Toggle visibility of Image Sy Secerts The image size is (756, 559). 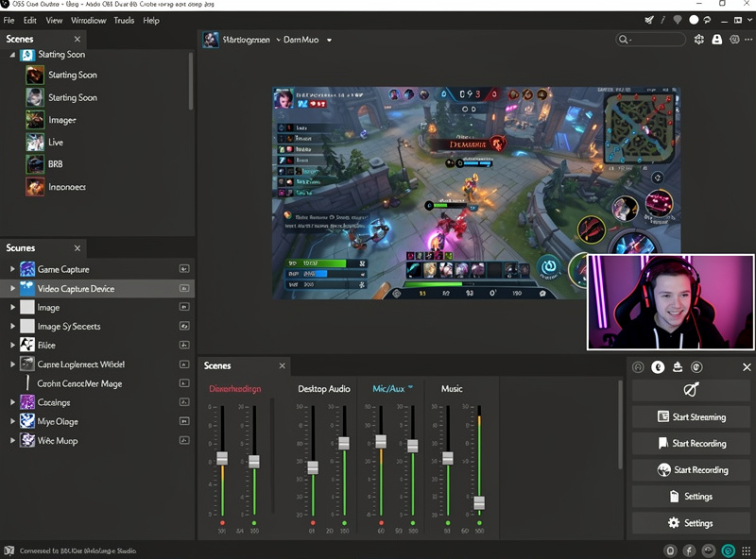[x=184, y=327]
